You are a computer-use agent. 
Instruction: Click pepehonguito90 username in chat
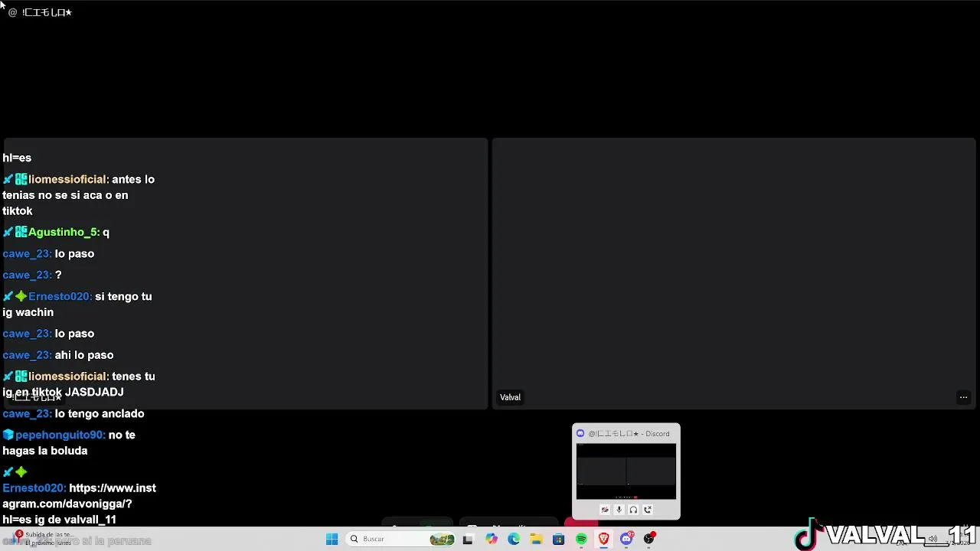click(x=60, y=435)
